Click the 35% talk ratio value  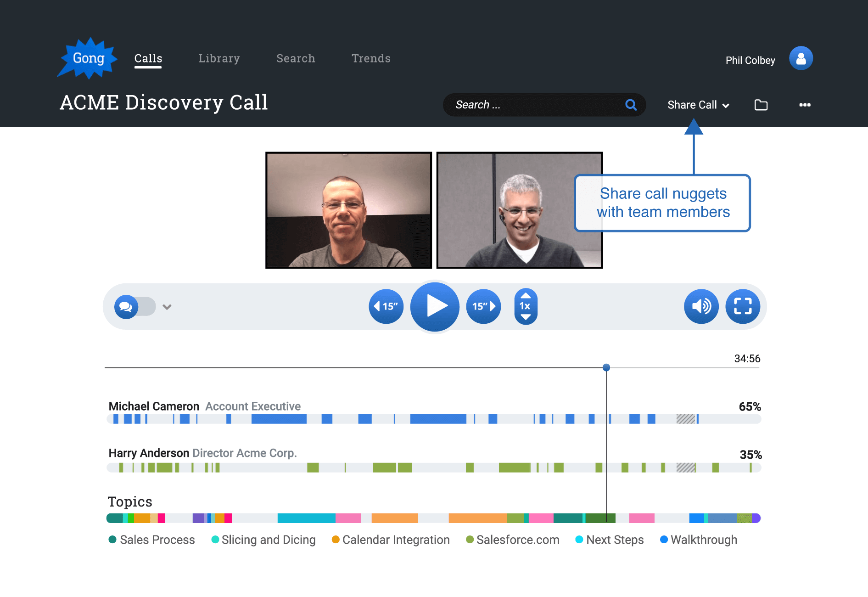(750, 455)
